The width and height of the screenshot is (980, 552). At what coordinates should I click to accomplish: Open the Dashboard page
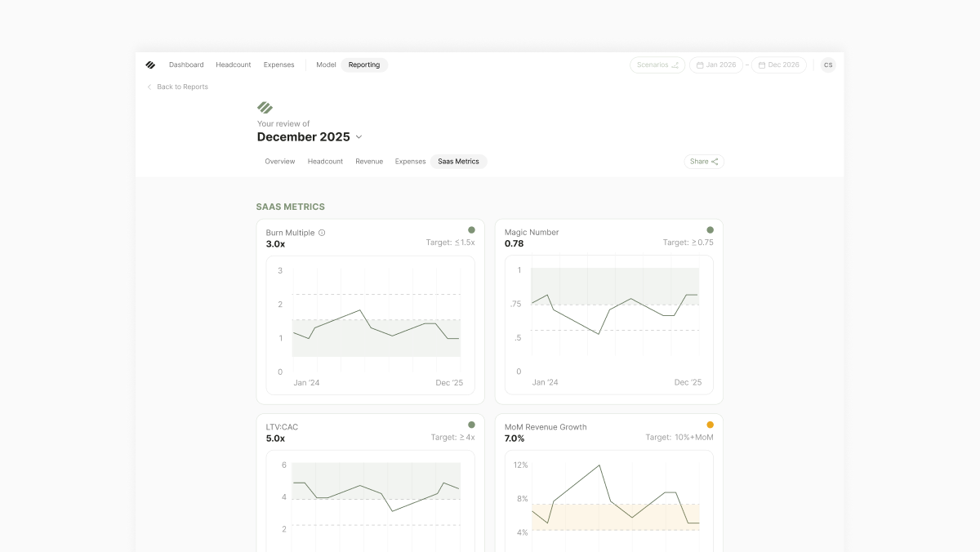point(186,65)
